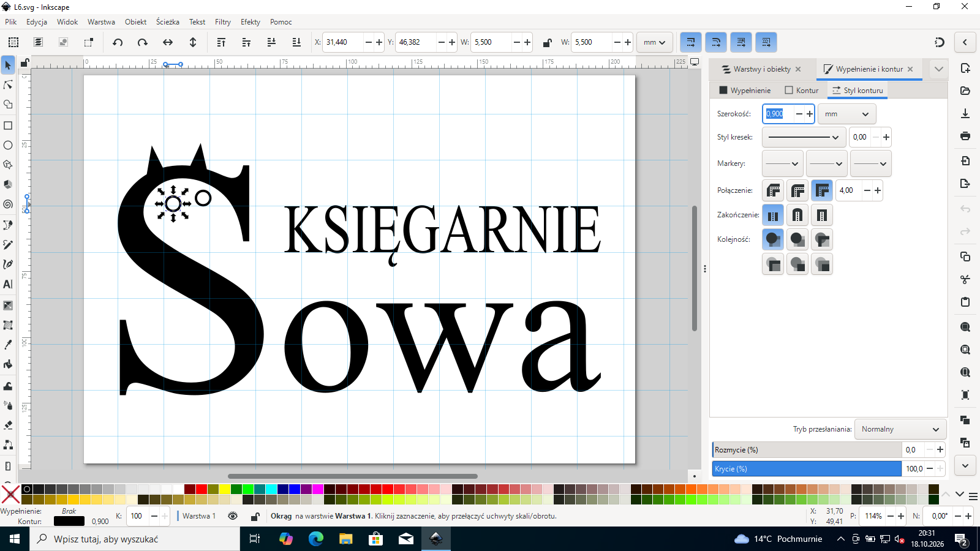Pick the Spiral tool
This screenshot has height=551, width=980.
[8, 204]
